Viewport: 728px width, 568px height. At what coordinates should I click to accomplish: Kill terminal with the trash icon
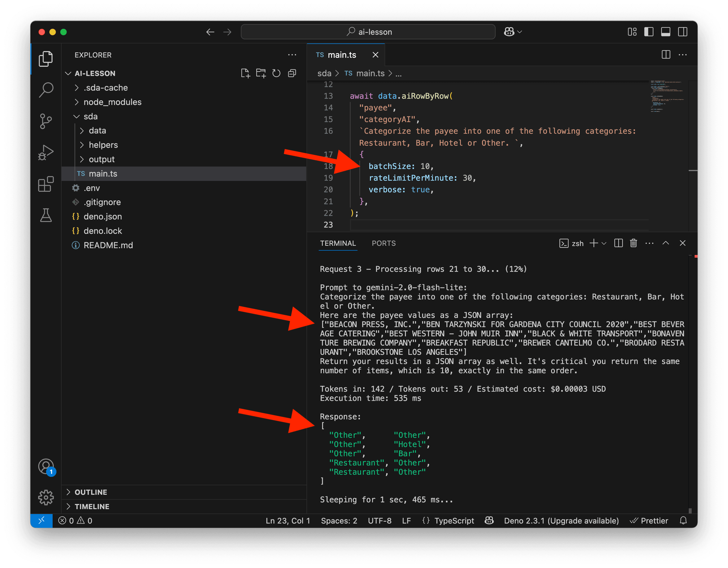click(634, 243)
